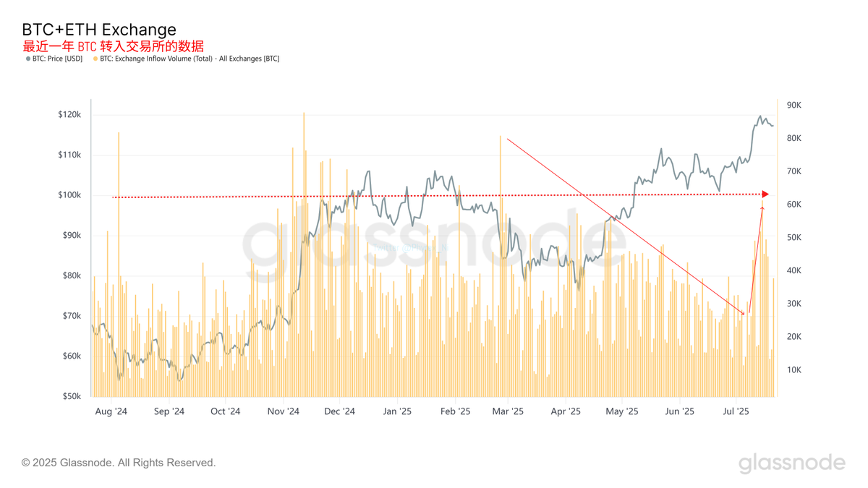Click the 20K volume axis label
868x488 pixels.
tap(794, 337)
